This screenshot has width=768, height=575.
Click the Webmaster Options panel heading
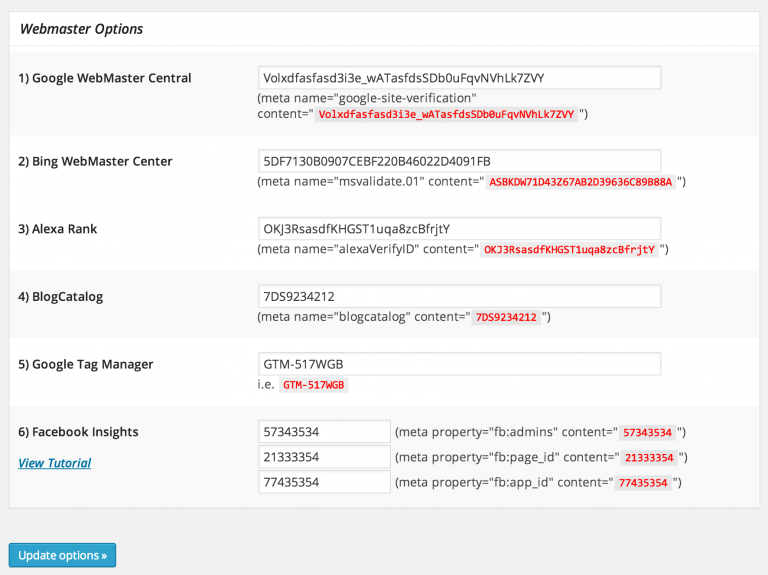click(81, 29)
